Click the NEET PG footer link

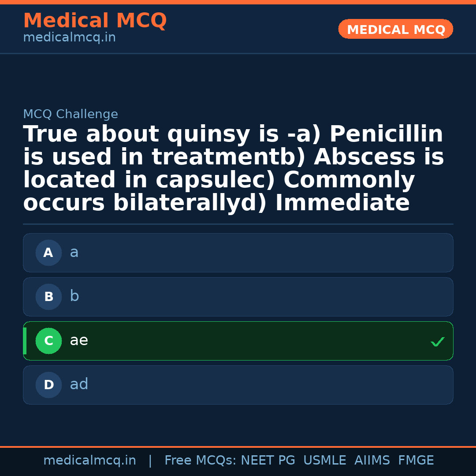point(268,460)
